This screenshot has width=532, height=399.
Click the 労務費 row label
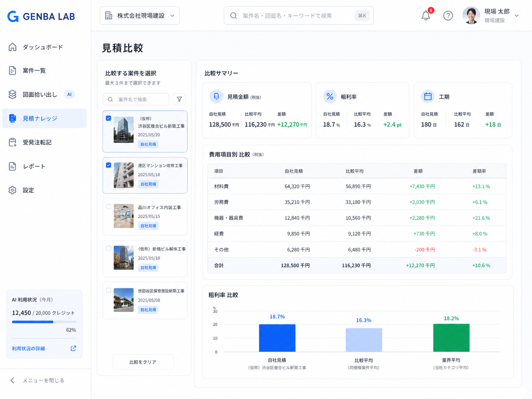tap(221, 202)
